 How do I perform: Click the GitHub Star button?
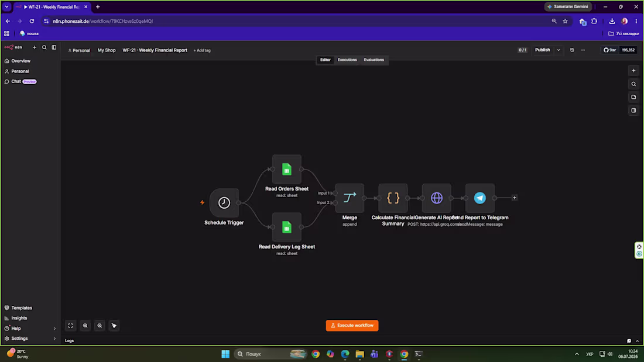[x=609, y=50]
